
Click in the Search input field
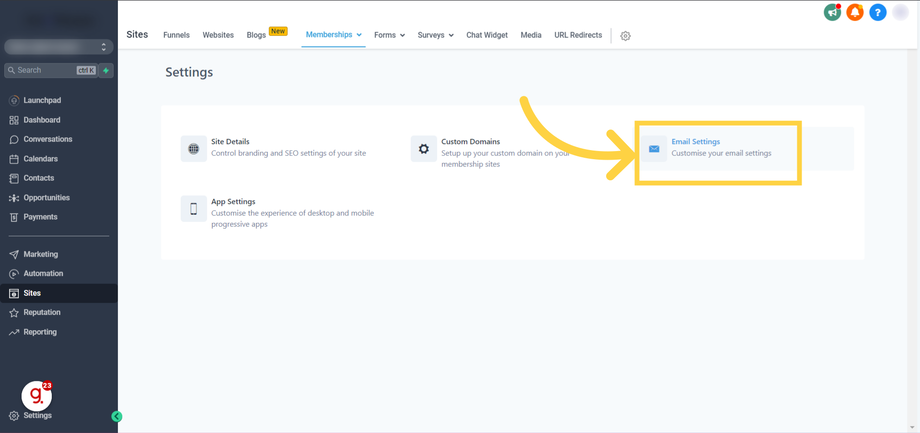[50, 70]
